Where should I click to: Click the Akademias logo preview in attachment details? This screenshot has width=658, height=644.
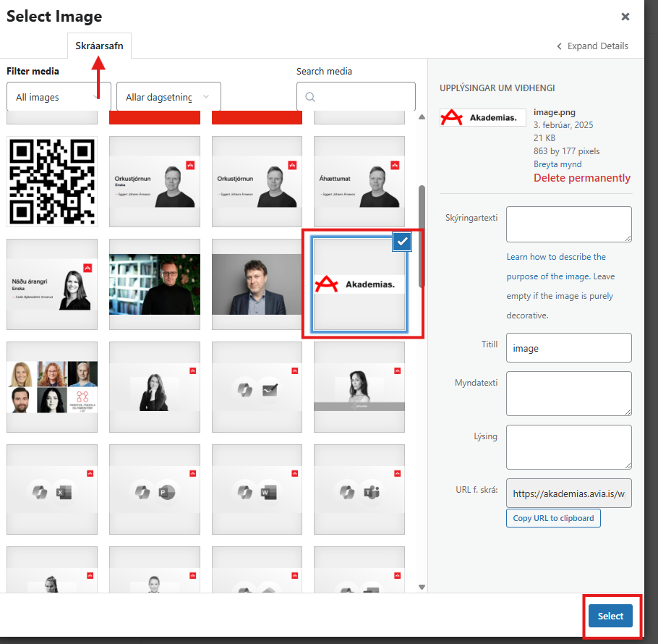482,117
